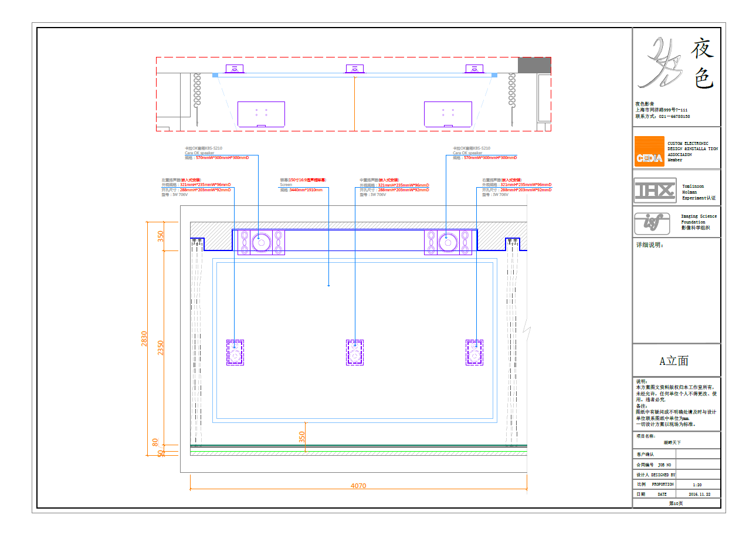Select the left in-wall speaker symbol
The width and height of the screenshot is (756, 535).
click(x=235, y=353)
